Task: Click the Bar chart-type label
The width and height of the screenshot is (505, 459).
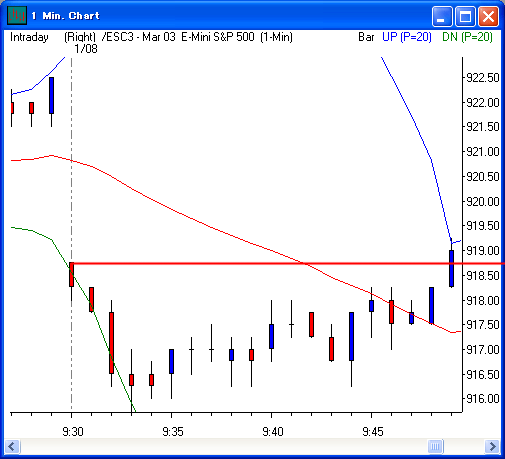Action: (366, 37)
